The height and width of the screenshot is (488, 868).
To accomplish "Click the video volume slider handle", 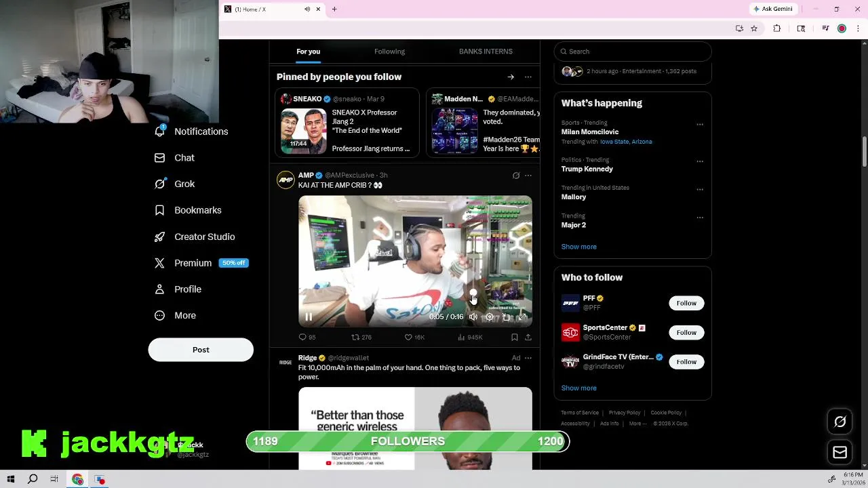I will pos(473,293).
